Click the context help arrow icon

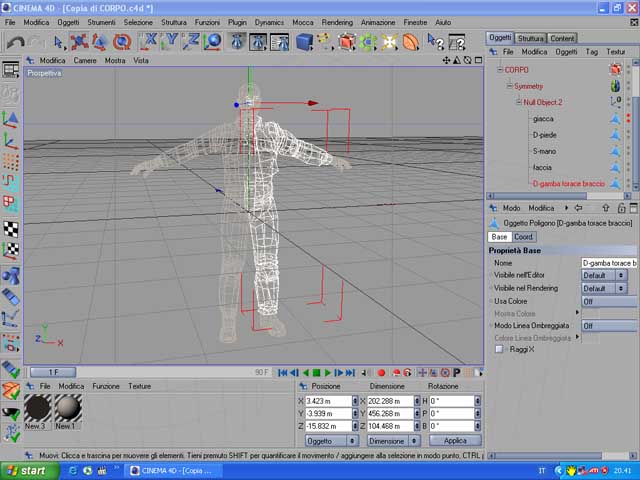435,42
